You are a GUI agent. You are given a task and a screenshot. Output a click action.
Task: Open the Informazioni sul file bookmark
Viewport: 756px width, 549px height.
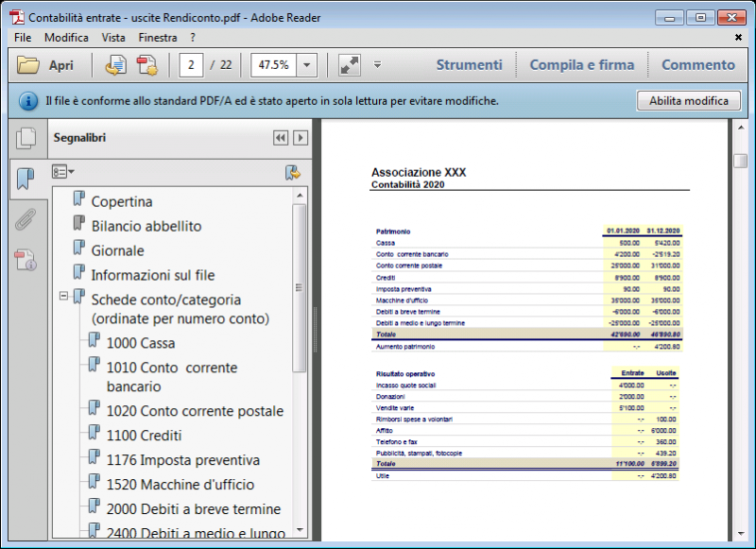(x=153, y=275)
